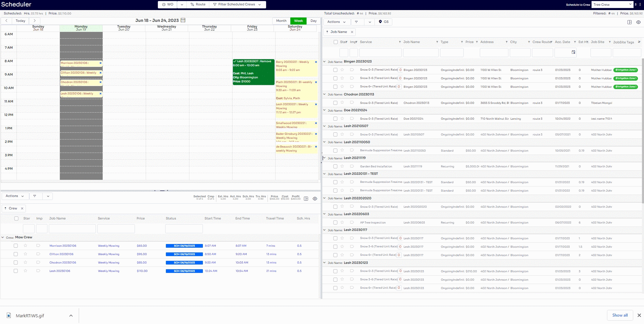Switch to the Month view tab

tap(281, 21)
